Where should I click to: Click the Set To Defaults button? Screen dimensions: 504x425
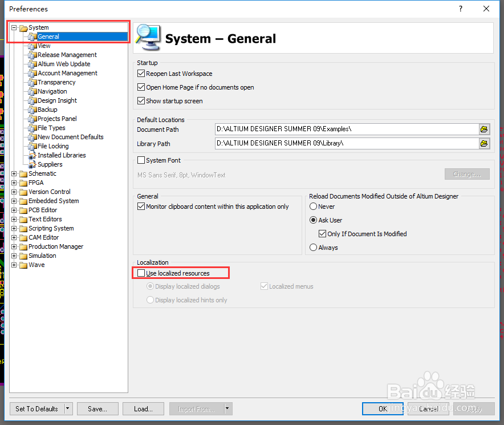coord(37,408)
